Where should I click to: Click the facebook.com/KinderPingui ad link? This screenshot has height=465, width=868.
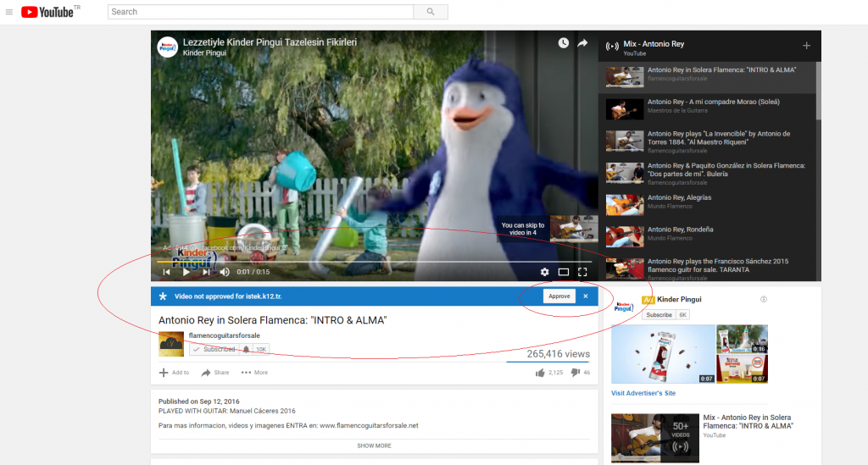(x=243, y=247)
